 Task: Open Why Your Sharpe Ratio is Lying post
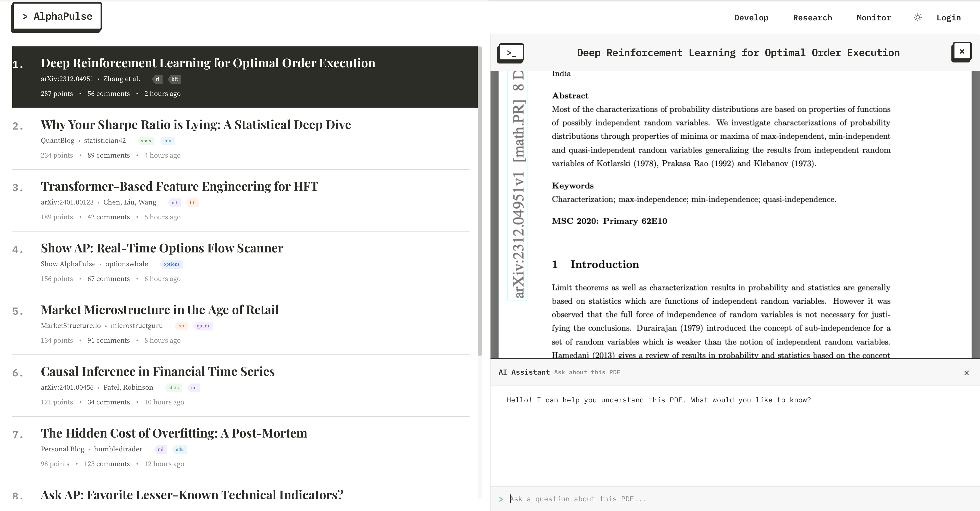195,125
